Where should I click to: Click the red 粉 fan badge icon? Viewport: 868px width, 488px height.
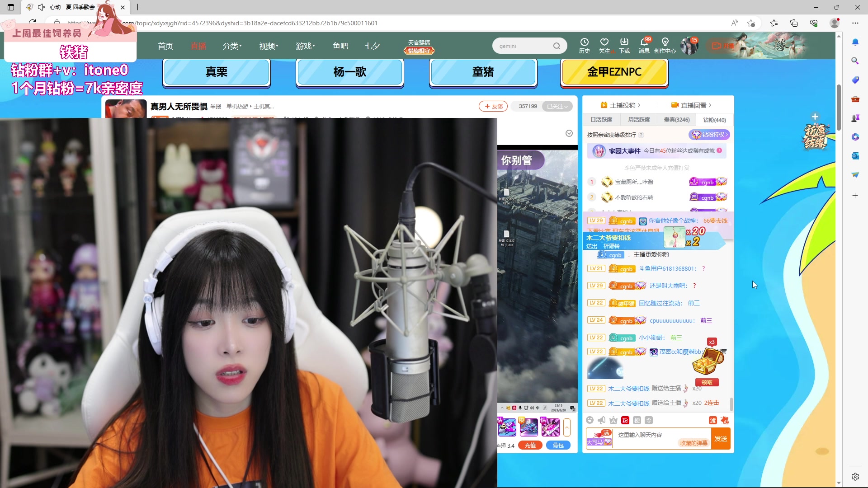click(x=625, y=420)
